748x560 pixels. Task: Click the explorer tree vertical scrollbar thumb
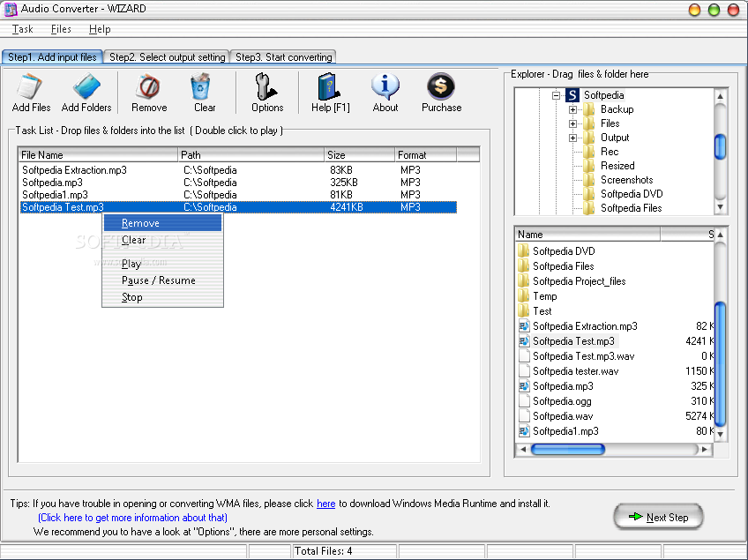click(721, 146)
